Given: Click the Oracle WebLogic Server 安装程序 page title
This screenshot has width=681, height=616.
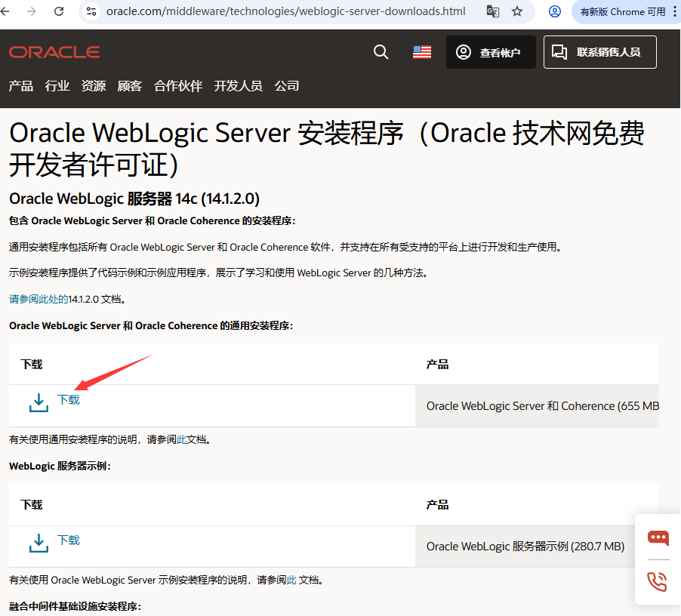Looking at the screenshot, I should [327, 149].
